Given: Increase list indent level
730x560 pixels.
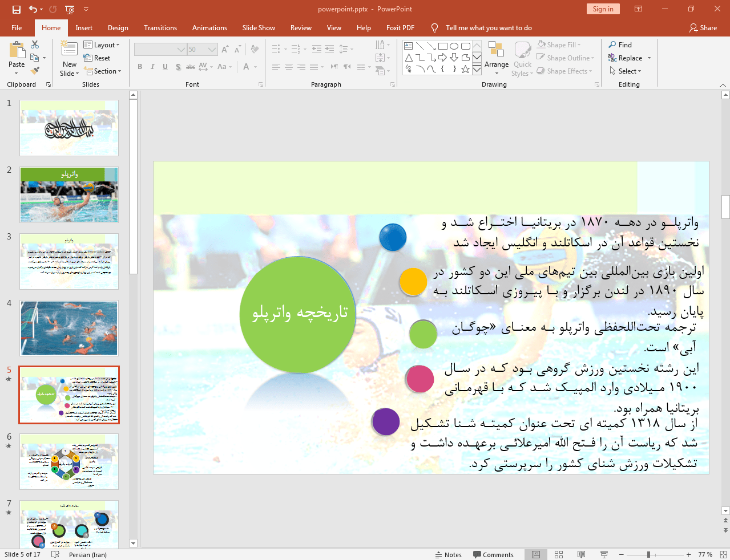Looking at the screenshot, I should tap(329, 50).
